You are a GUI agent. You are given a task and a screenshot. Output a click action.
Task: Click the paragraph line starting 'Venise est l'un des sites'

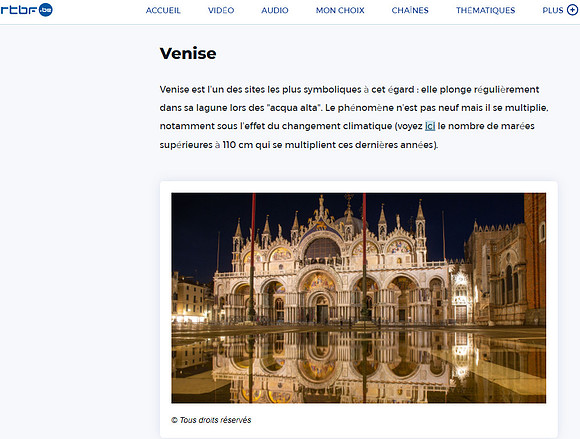click(x=349, y=90)
